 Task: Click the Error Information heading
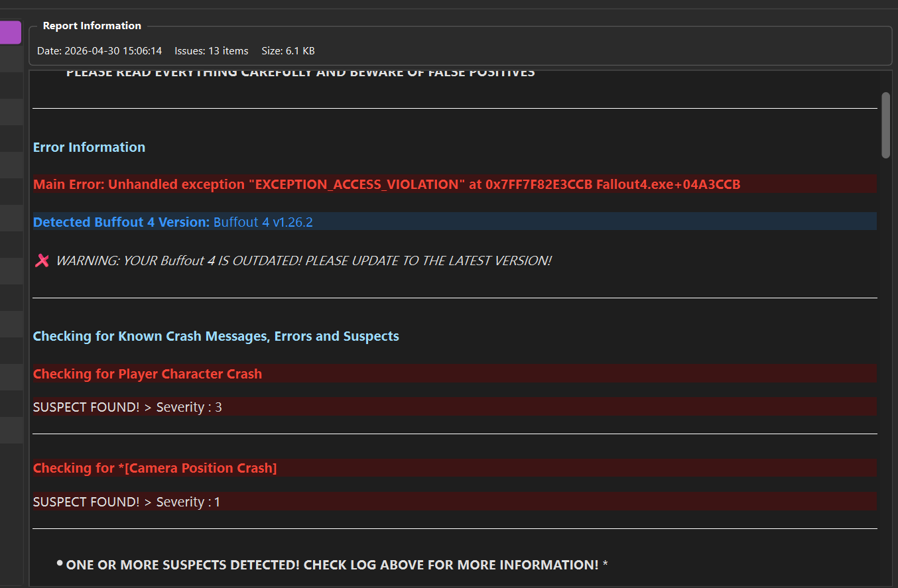(x=89, y=147)
